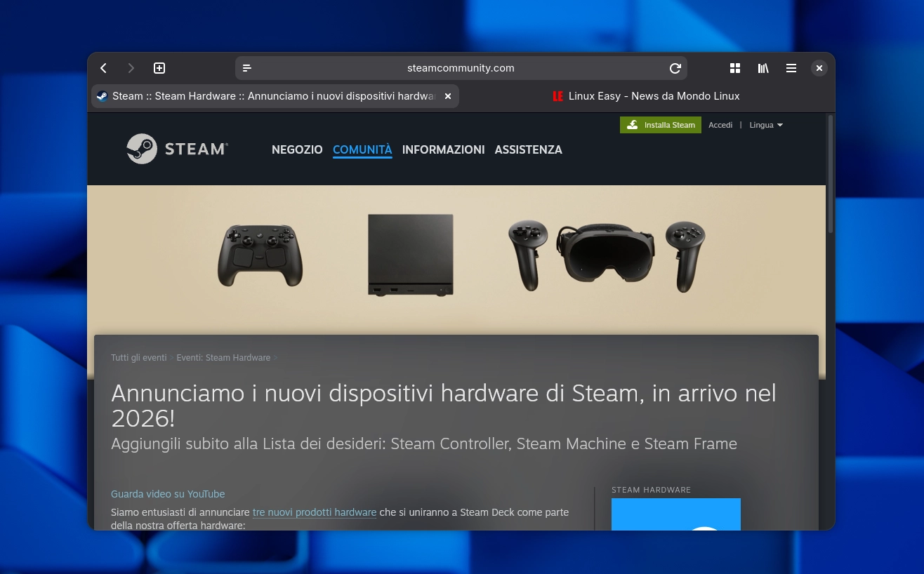The width and height of the screenshot is (924, 574).
Task: Open the Firefox application menu
Action: tap(791, 68)
